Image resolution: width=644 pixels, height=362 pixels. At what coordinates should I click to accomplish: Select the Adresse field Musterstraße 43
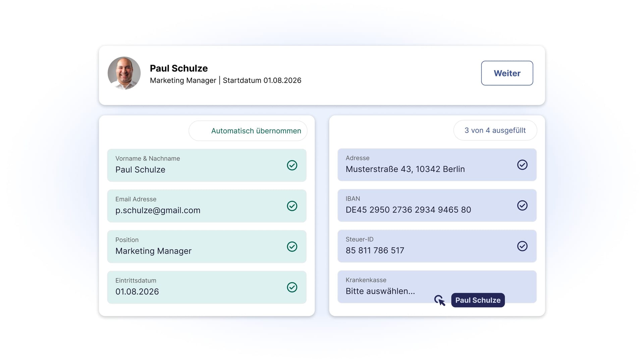(437, 165)
